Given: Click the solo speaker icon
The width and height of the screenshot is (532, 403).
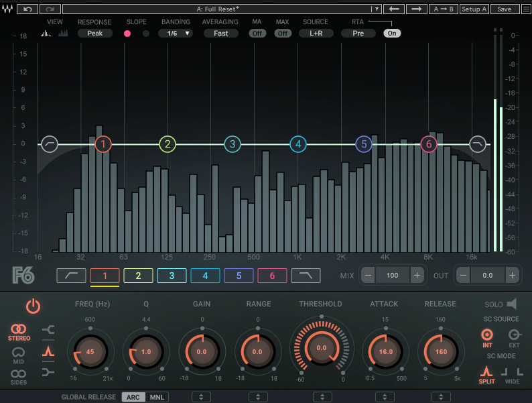Looking at the screenshot, I should pos(511,304).
